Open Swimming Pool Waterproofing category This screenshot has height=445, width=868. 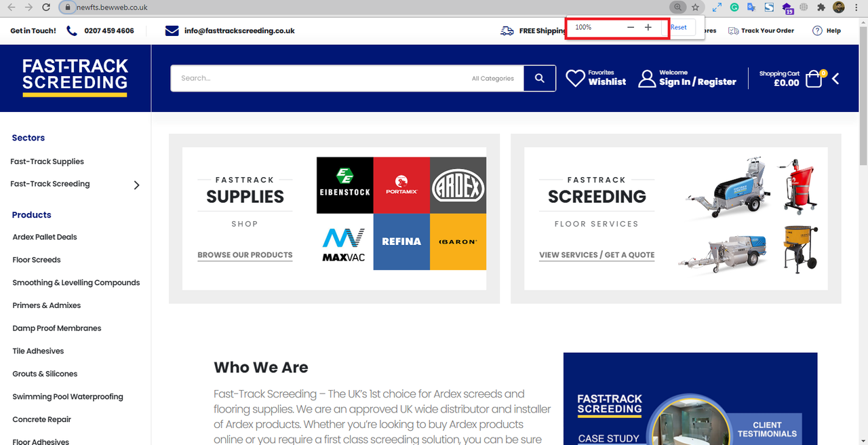coord(68,397)
